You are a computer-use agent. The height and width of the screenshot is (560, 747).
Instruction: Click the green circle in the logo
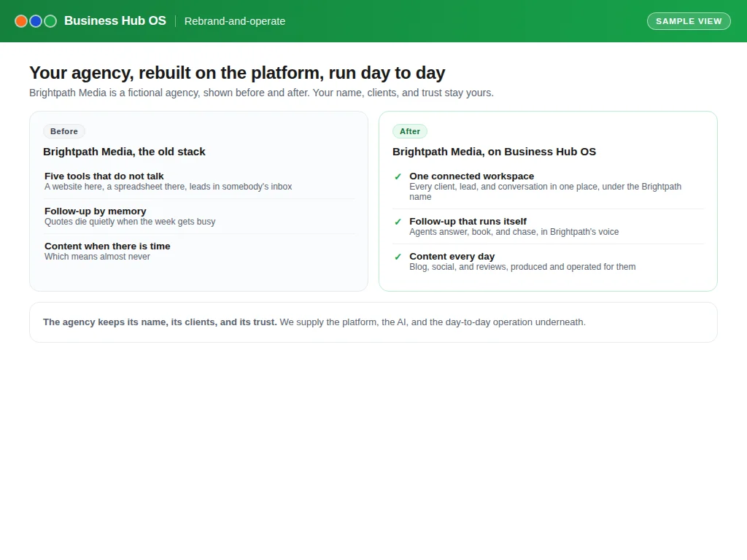pyautogui.click(x=50, y=21)
